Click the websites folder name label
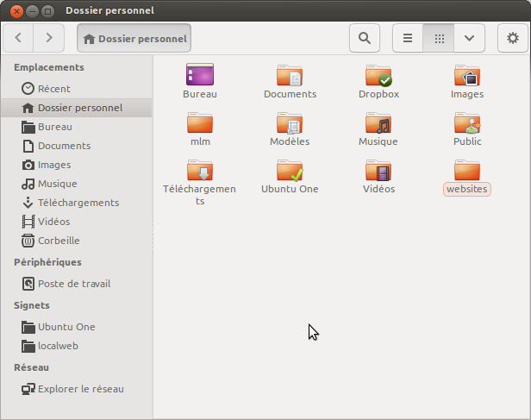The height and width of the screenshot is (420, 531). tap(466, 189)
